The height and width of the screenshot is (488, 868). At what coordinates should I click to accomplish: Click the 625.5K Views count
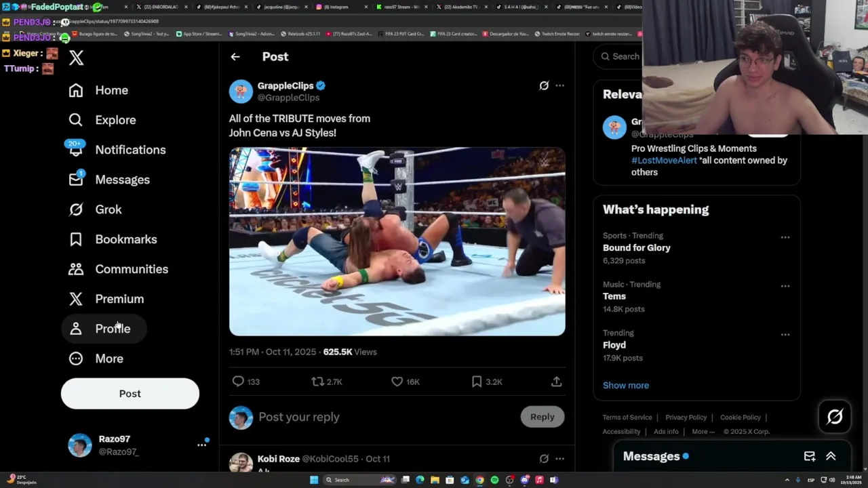(x=350, y=352)
